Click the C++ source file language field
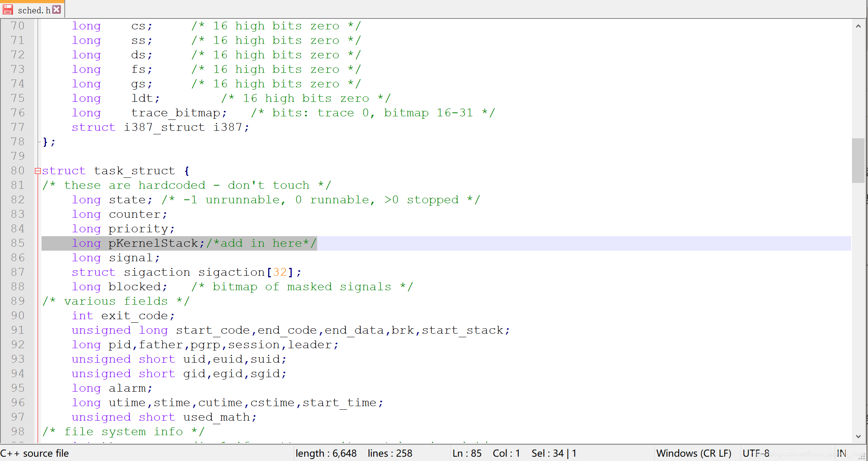 [x=35, y=453]
